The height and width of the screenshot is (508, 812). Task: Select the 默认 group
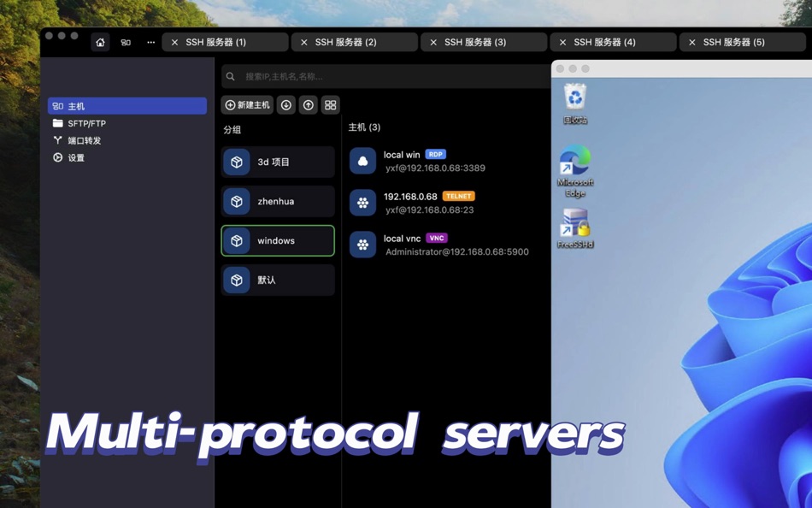click(x=277, y=280)
